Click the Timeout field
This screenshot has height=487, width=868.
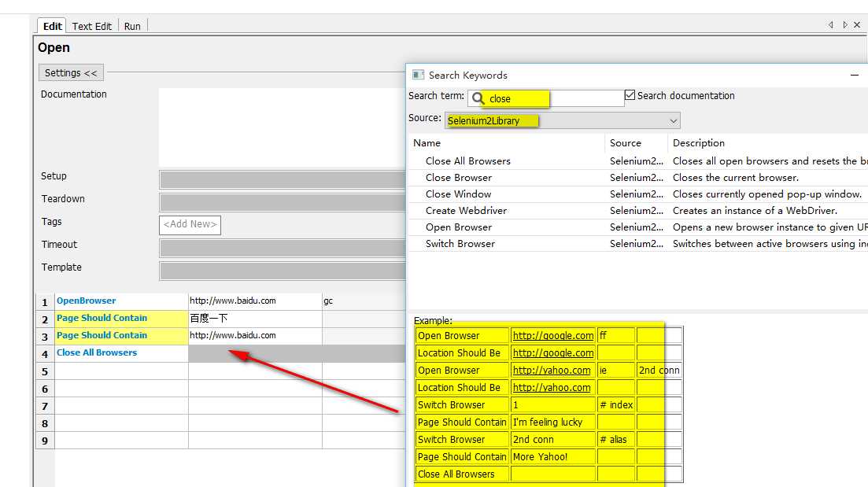tap(283, 248)
